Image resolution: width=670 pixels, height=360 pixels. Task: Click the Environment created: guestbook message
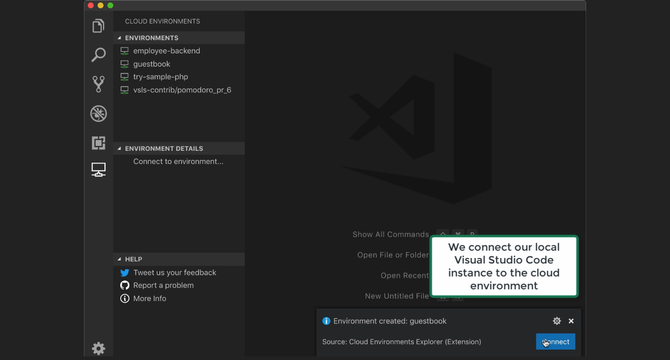coord(390,321)
